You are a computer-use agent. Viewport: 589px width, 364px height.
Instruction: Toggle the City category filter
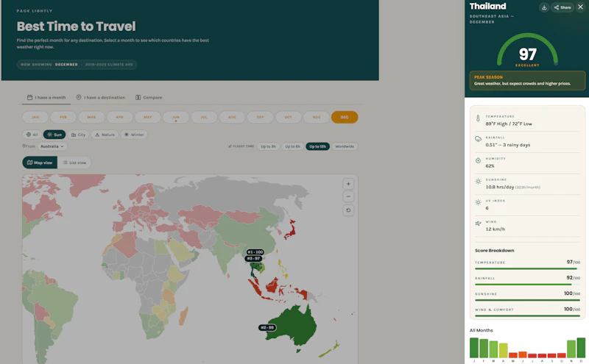pos(79,135)
